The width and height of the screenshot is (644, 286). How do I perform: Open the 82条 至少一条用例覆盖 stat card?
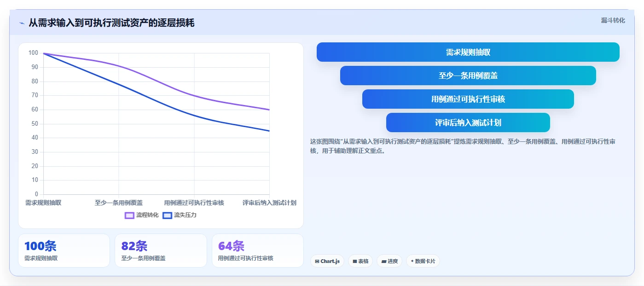click(x=161, y=251)
